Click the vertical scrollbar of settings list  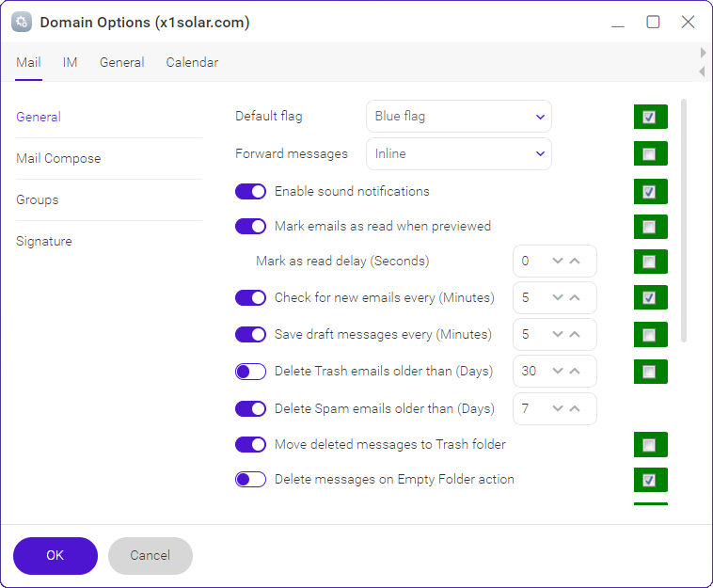pos(684,220)
